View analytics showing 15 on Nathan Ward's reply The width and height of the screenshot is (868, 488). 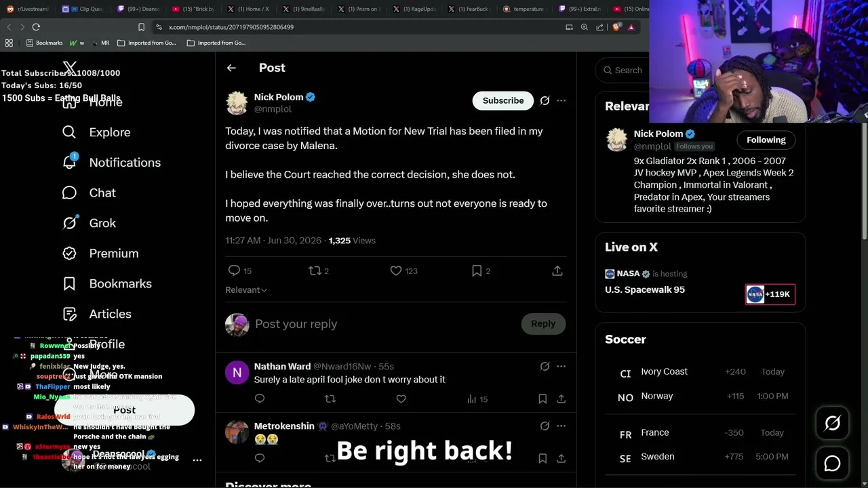477,399
